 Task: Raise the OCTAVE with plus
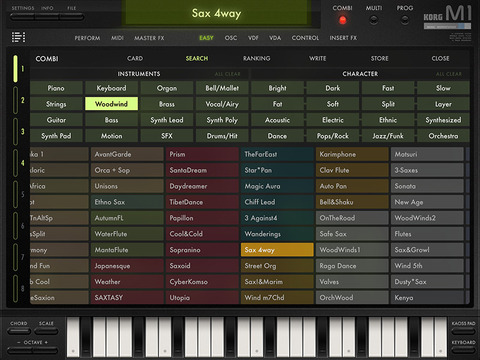pyautogui.click(x=45, y=350)
